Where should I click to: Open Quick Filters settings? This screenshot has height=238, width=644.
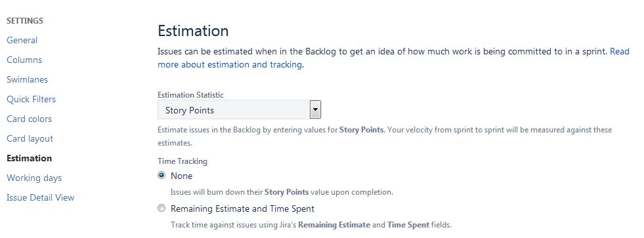[32, 99]
